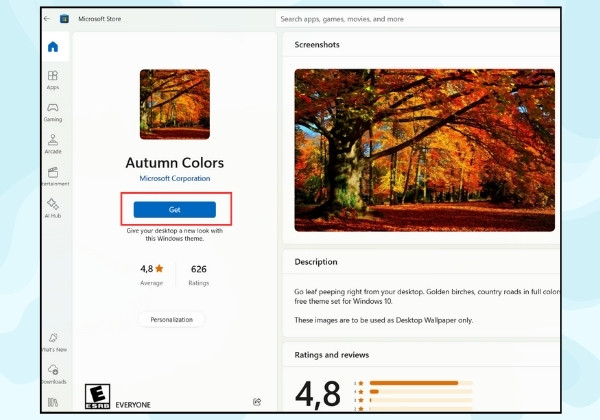Go back with the back arrow
Viewport: 600px width, 420px height.
point(47,18)
